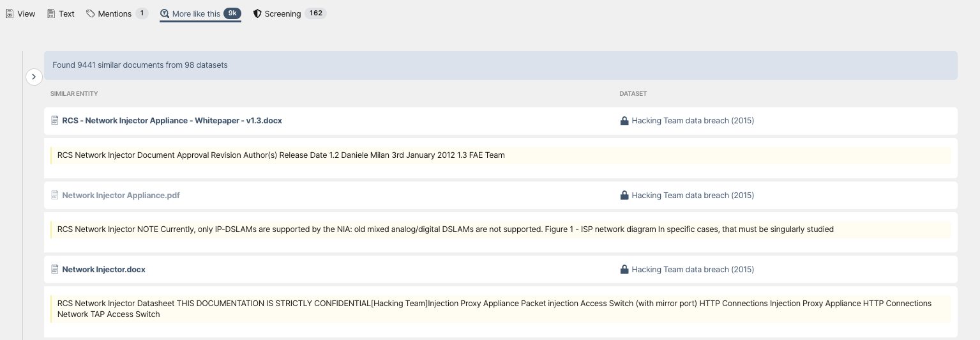The width and height of the screenshot is (980, 340).
Task: Open the Mentions tab
Action: coord(117,13)
